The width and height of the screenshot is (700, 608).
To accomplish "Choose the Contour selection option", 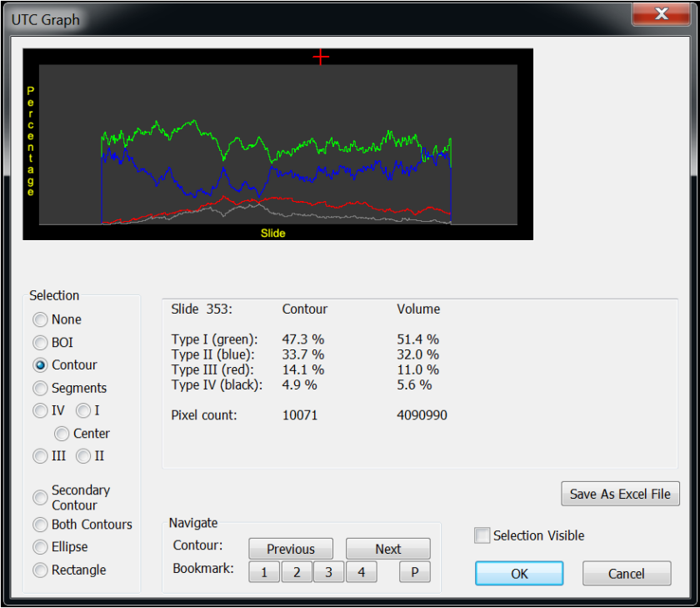I will point(40,364).
